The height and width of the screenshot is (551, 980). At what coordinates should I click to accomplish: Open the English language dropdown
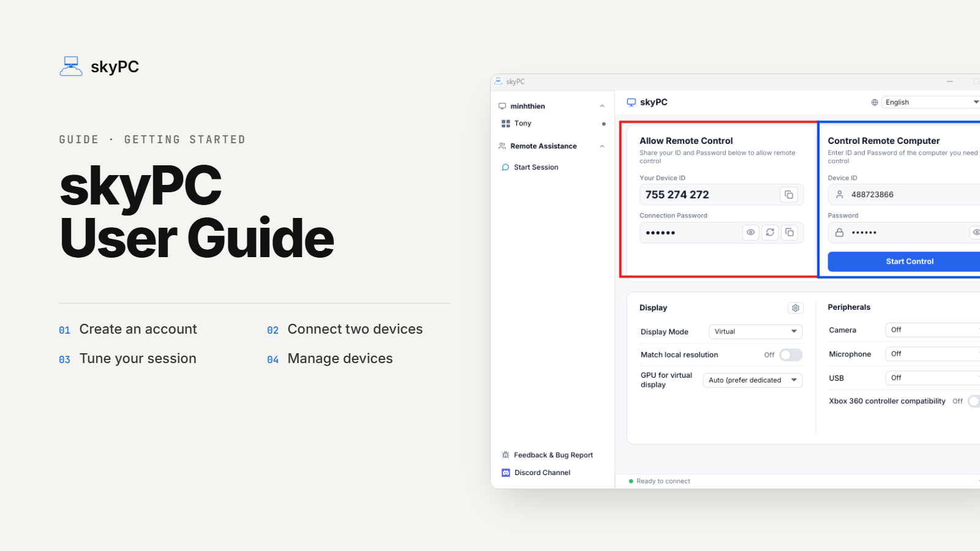931,102
